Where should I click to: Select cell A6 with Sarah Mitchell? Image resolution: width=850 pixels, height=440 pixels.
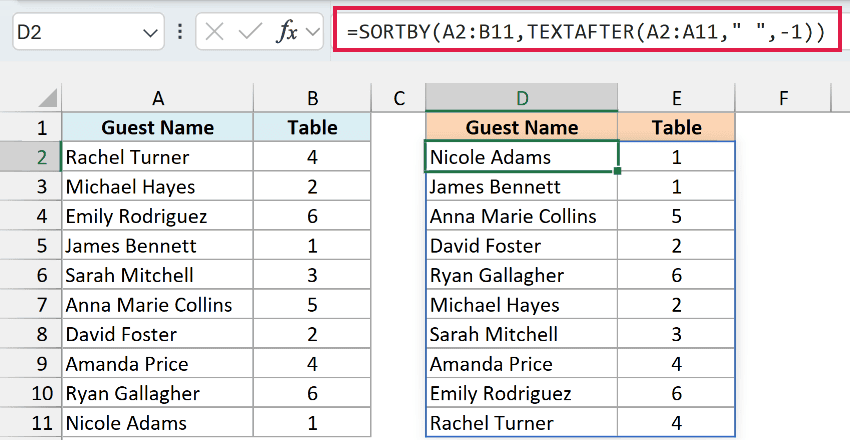pyautogui.click(x=157, y=275)
